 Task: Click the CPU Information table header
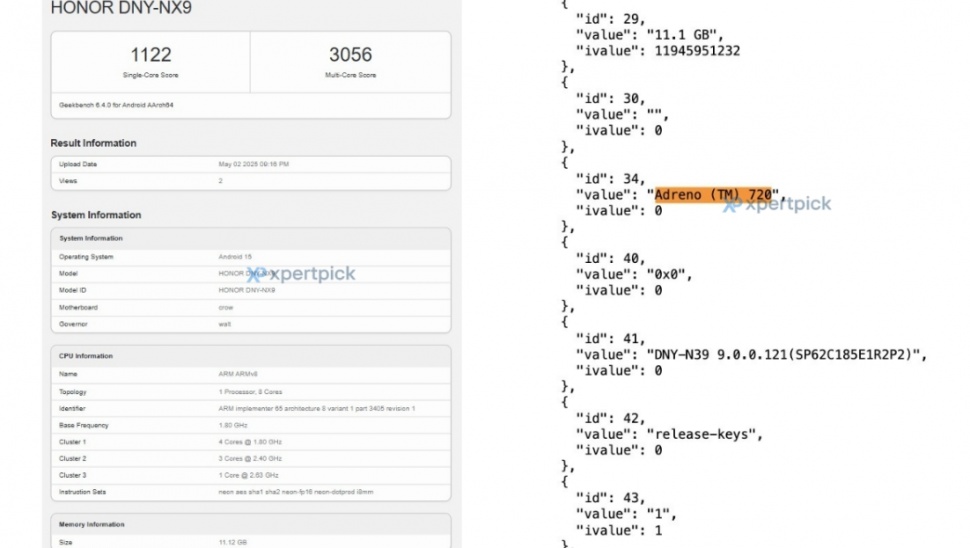[86, 356]
